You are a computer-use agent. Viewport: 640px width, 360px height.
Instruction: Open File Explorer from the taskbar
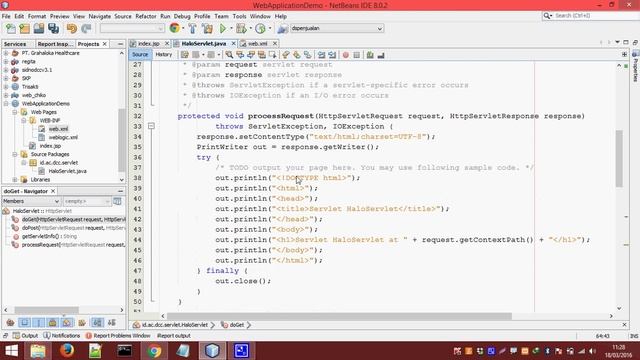coord(38,350)
